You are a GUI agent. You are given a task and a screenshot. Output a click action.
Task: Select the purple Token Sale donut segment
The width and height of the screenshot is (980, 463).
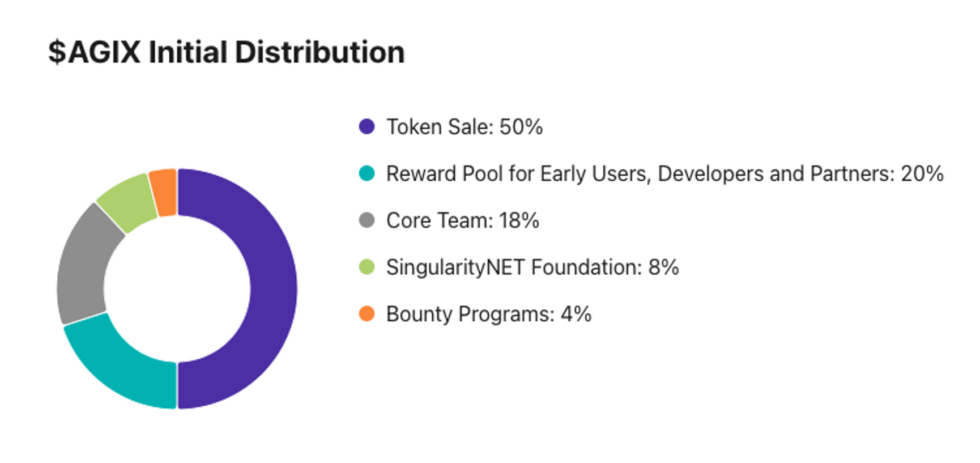(272, 289)
